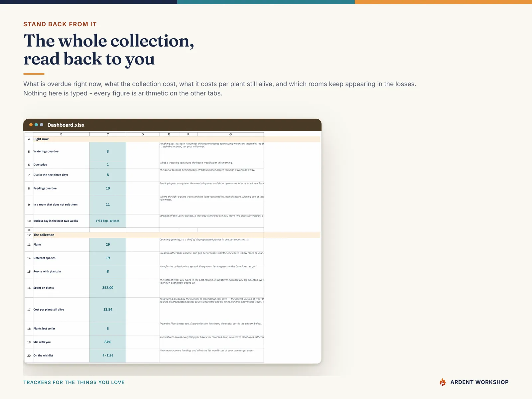Viewport: 532px width, 399px height.
Task: Click the Different species value 19
Action: (108, 258)
